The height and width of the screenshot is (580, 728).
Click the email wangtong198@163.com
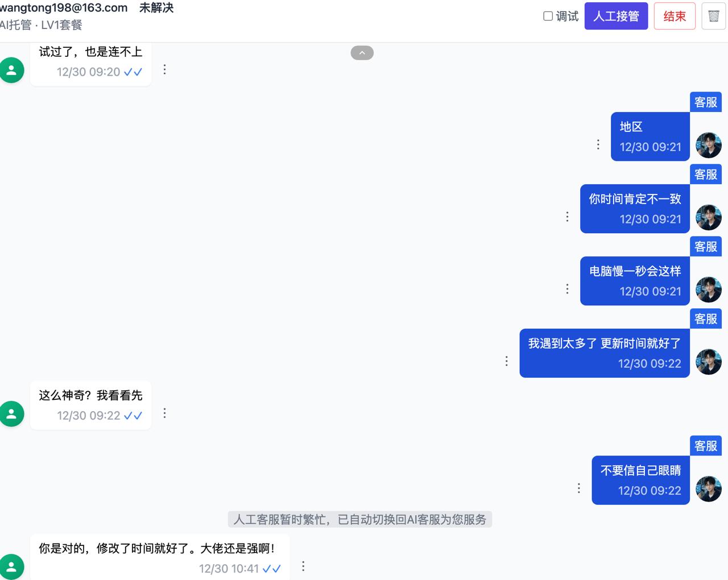[63, 7]
